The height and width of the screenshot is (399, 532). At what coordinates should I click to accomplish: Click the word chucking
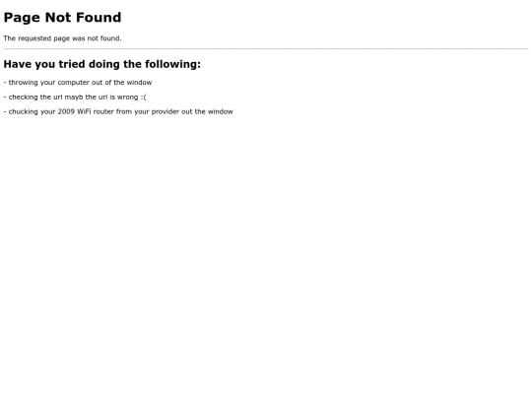click(x=23, y=111)
